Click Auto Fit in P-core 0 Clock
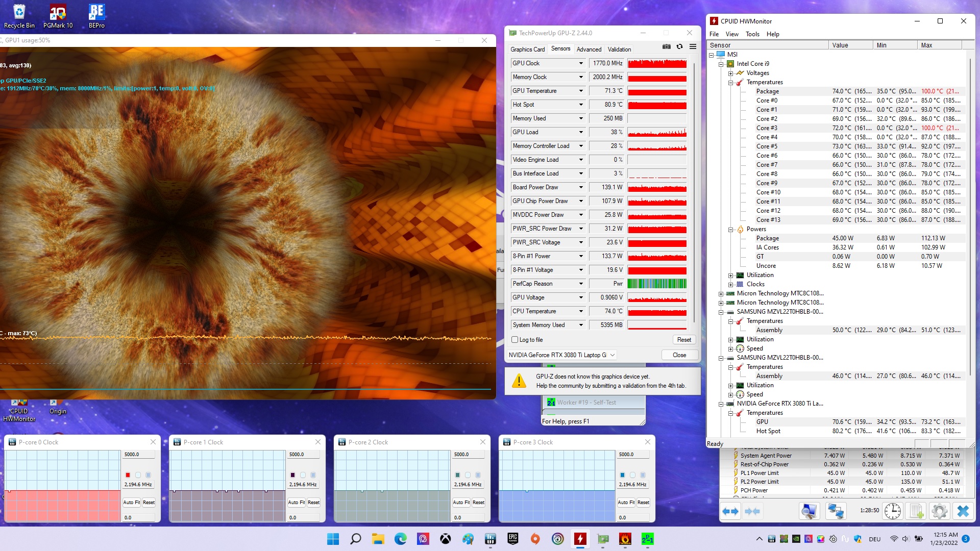Image resolution: width=980 pixels, height=551 pixels. [x=131, y=503]
